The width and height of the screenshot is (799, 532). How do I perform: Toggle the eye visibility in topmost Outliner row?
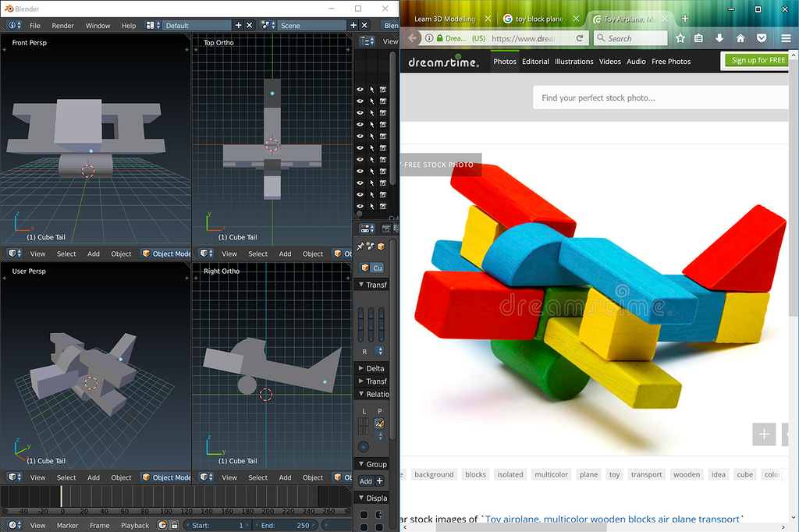coord(360,89)
